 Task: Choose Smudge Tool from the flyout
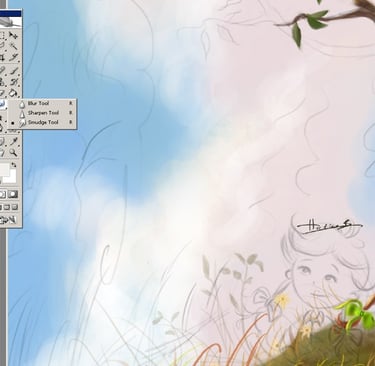pos(42,123)
